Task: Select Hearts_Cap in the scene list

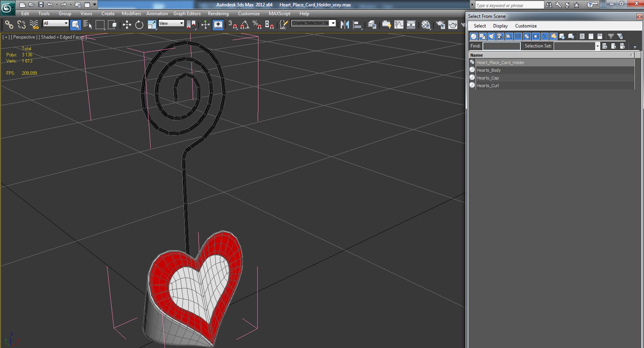Action: [x=551, y=78]
